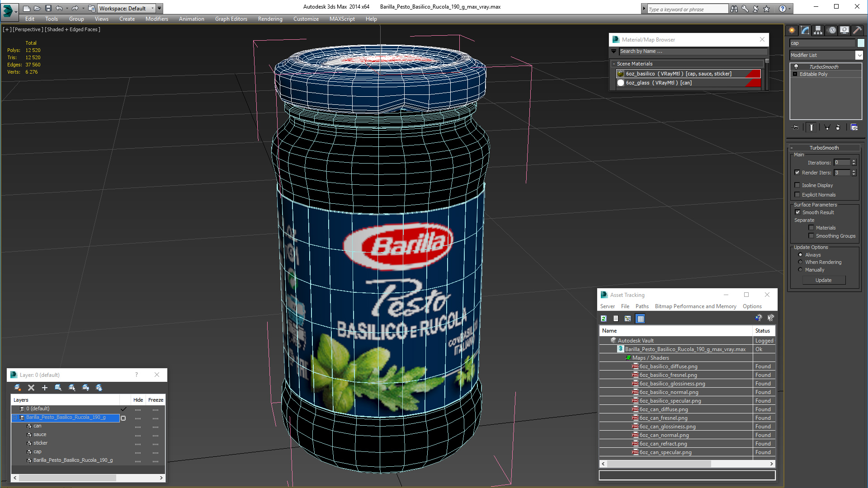Click Select Highlighted Objects and Layers icon
This screenshot has width=868, height=488.
(58, 388)
